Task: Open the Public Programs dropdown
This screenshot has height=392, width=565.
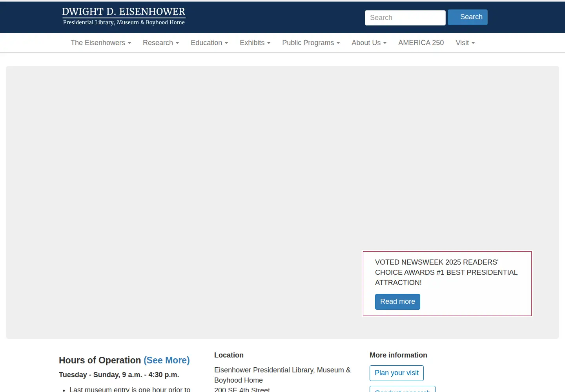Action: coord(311,43)
